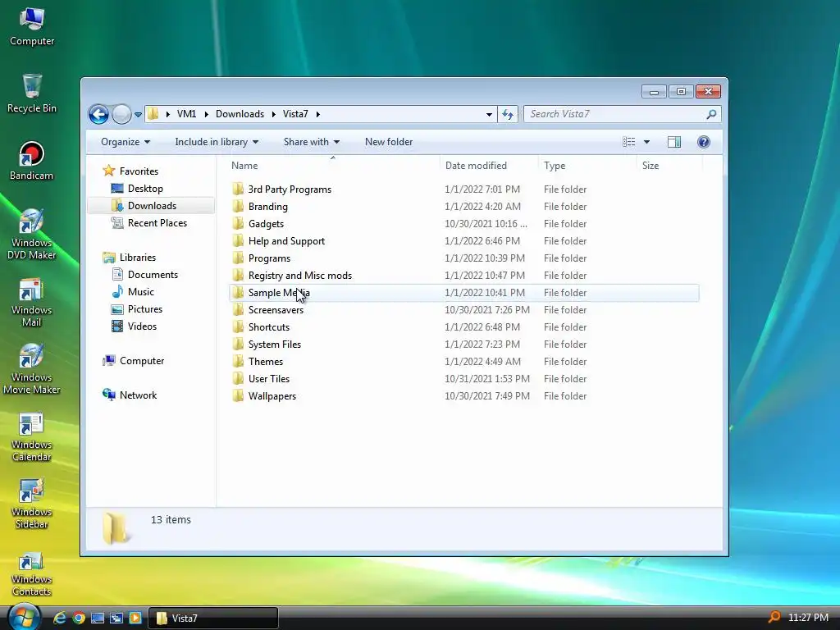840x630 pixels.
Task: Go back with the blue Back arrow
Action: pyautogui.click(x=98, y=114)
